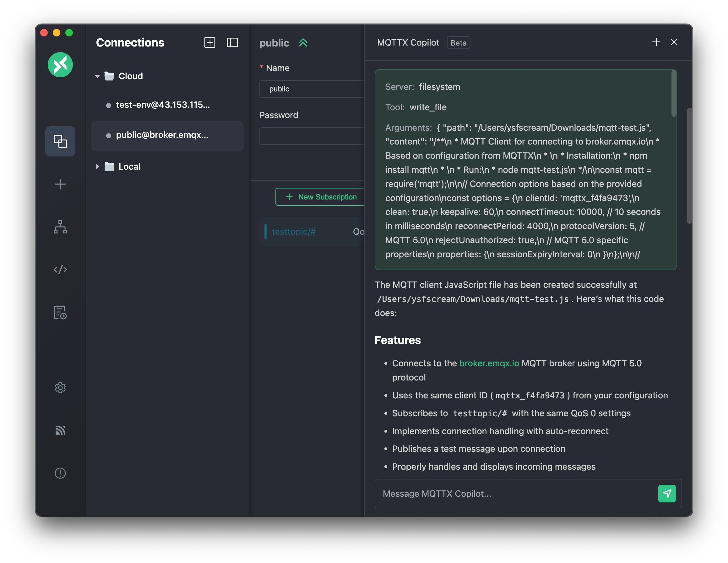Open the About info icon in sidebar
Image resolution: width=728 pixels, height=563 pixels.
[x=60, y=473]
